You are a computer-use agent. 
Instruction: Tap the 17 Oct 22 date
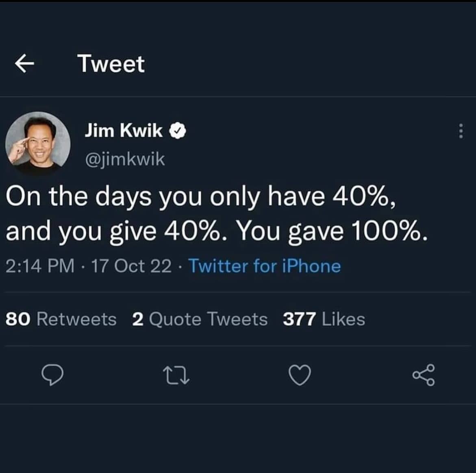[x=131, y=266]
